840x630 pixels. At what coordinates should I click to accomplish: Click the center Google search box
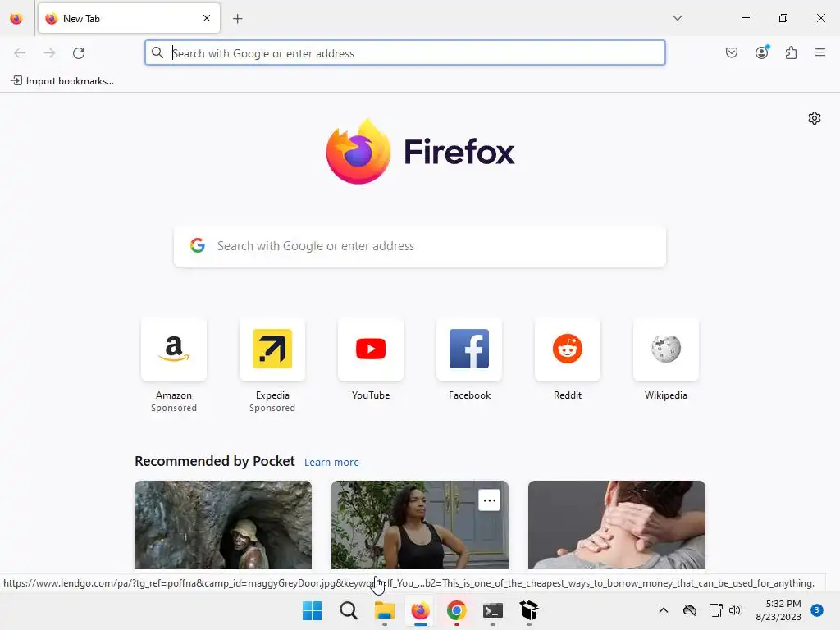tap(420, 246)
